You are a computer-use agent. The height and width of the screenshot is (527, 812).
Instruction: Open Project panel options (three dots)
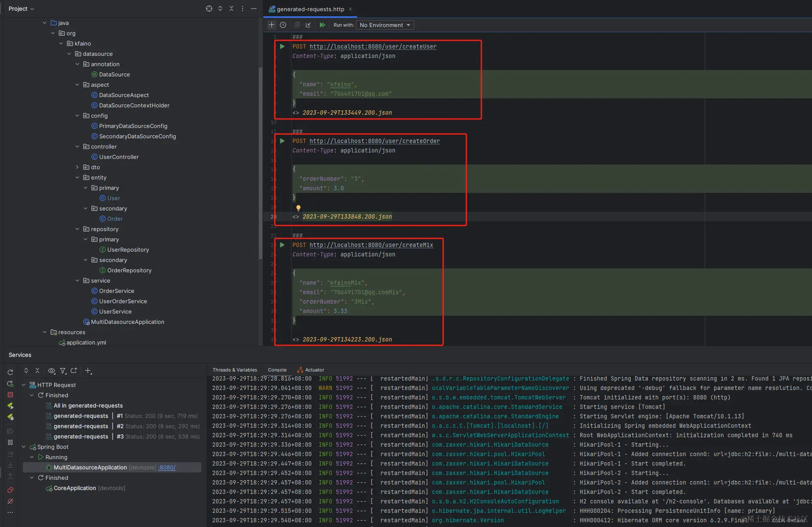[x=243, y=9]
